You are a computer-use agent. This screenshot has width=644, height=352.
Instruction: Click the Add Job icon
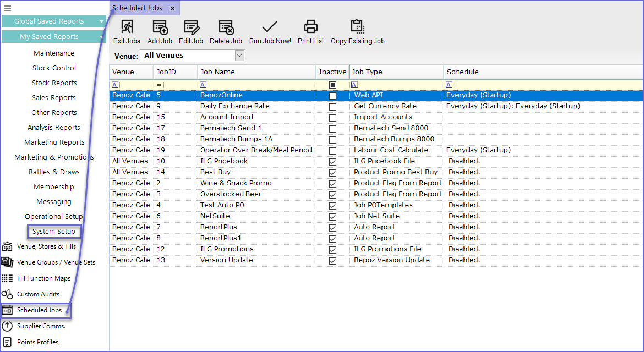[160, 27]
